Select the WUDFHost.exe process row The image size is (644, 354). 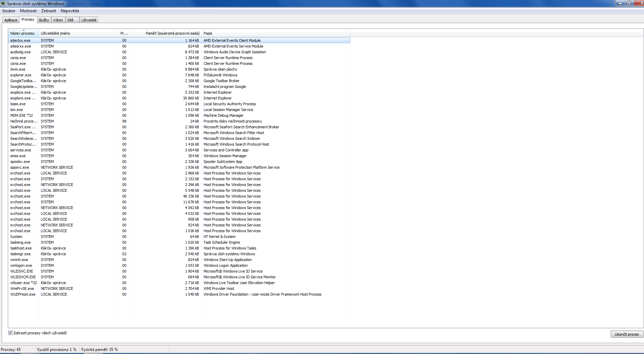click(179, 294)
